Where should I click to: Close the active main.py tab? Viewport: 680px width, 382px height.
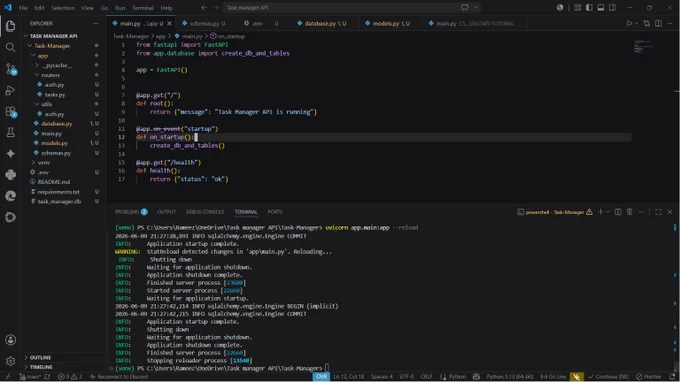pyautogui.click(x=170, y=23)
